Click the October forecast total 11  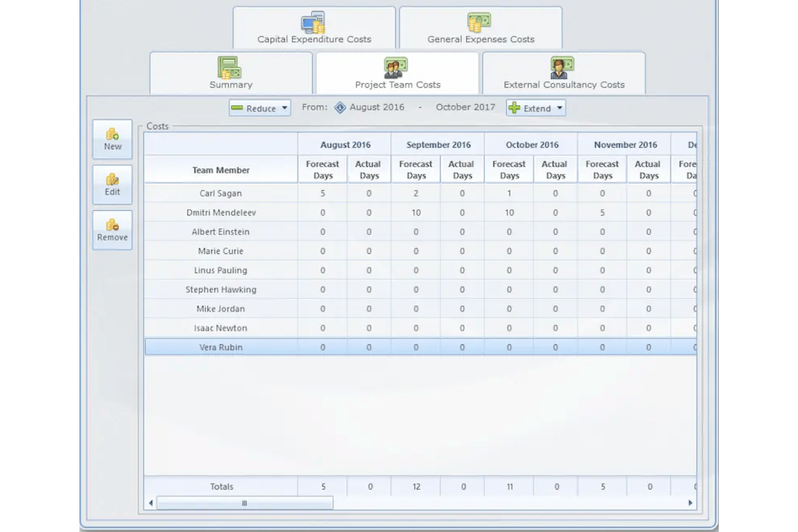[x=510, y=487]
